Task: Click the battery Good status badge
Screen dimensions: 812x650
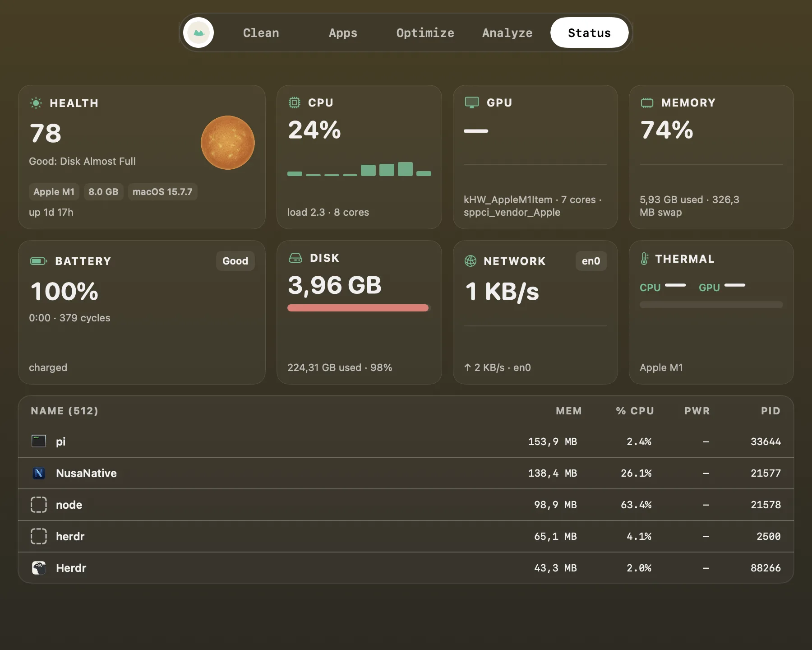Action: pos(235,261)
